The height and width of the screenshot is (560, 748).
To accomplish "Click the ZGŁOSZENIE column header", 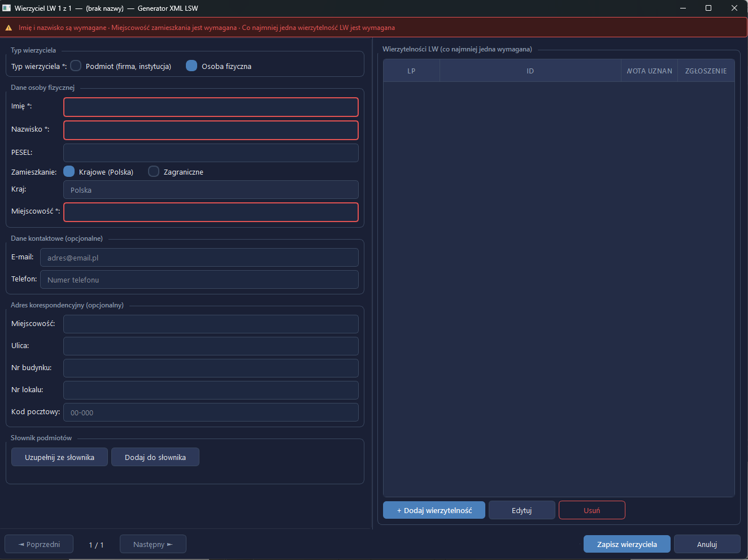I will (706, 71).
